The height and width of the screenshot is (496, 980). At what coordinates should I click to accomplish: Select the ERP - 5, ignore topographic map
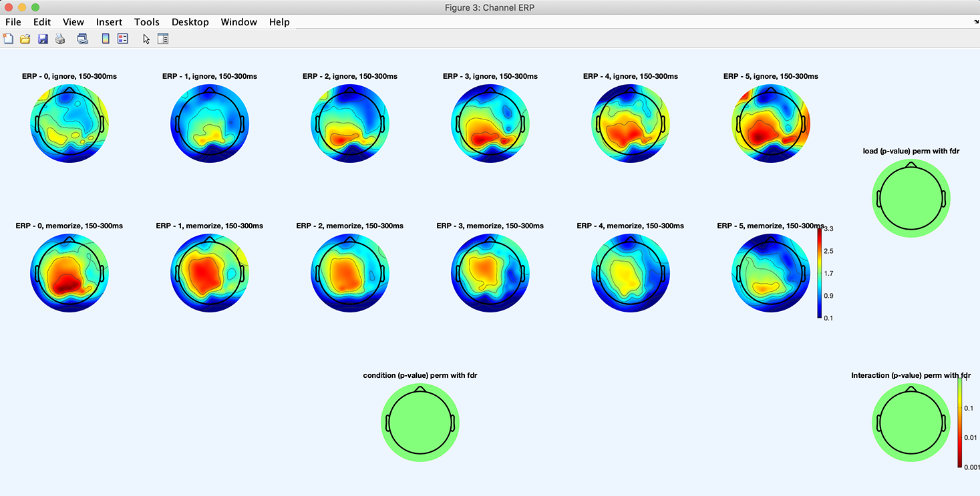(770, 124)
